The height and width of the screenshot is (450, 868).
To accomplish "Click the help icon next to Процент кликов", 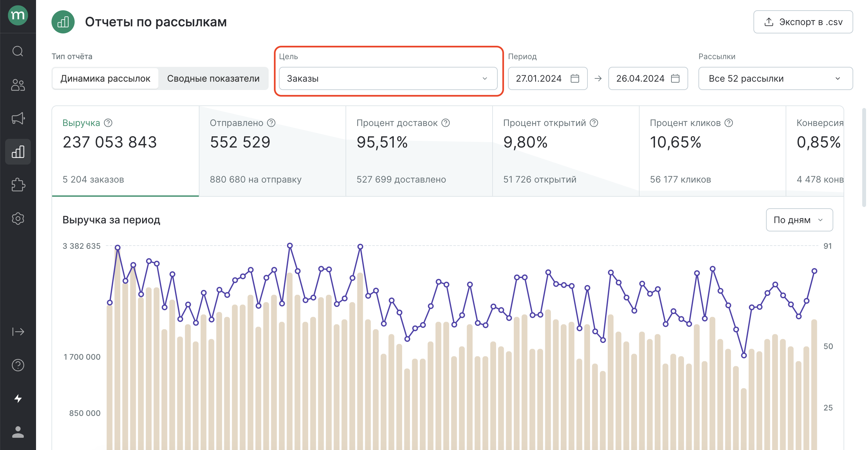I will tap(729, 123).
